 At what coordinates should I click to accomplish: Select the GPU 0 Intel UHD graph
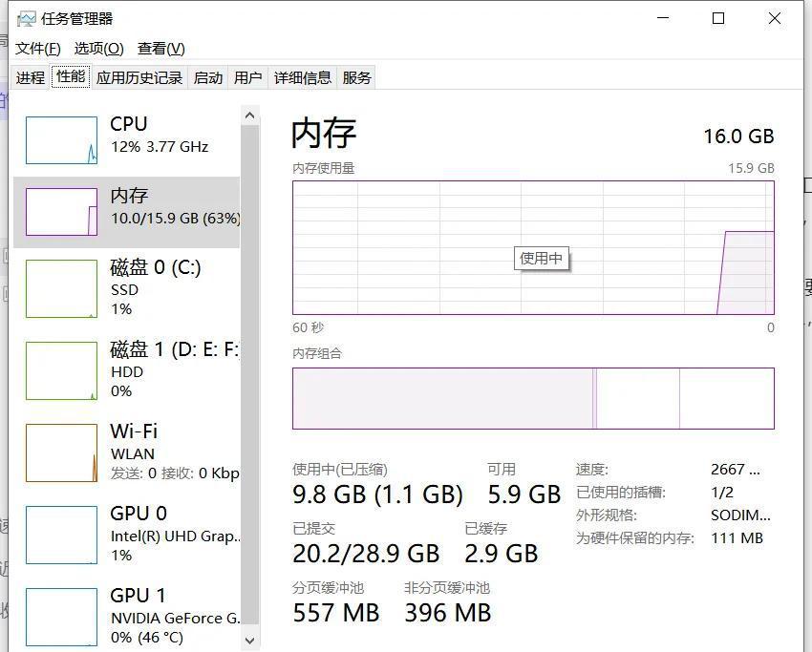(x=62, y=535)
